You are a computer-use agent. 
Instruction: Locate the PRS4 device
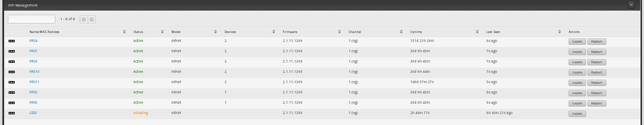577,42
